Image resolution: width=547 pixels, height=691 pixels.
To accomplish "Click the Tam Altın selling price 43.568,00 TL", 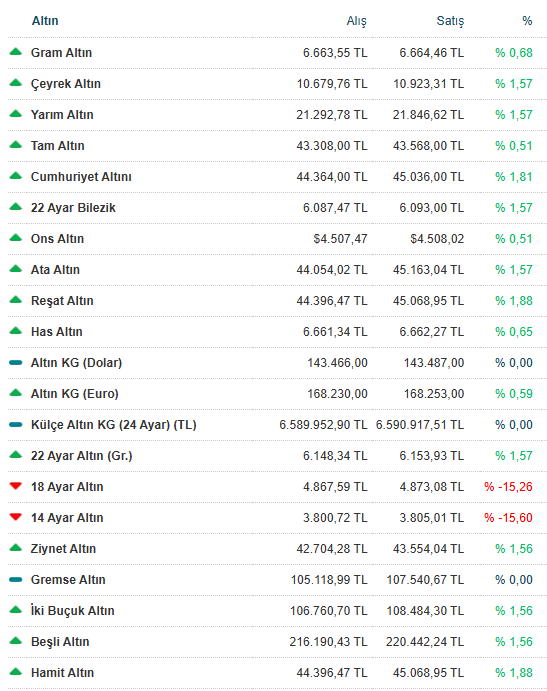I will (428, 145).
